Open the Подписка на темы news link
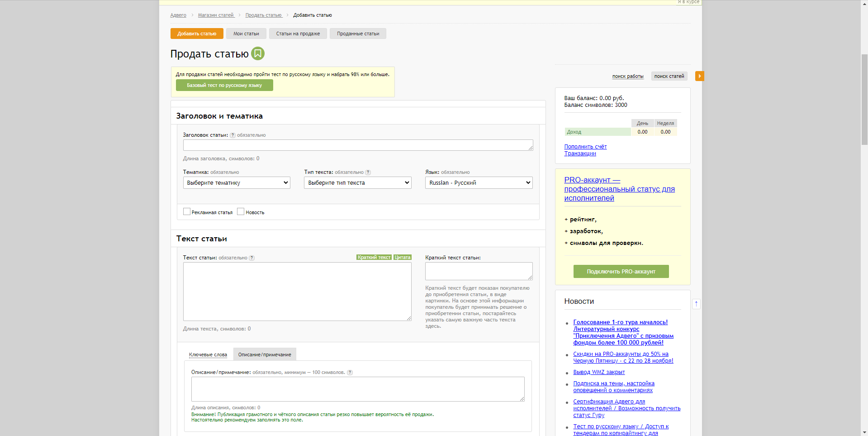Viewport: 868px width, 436px height. [x=614, y=387]
